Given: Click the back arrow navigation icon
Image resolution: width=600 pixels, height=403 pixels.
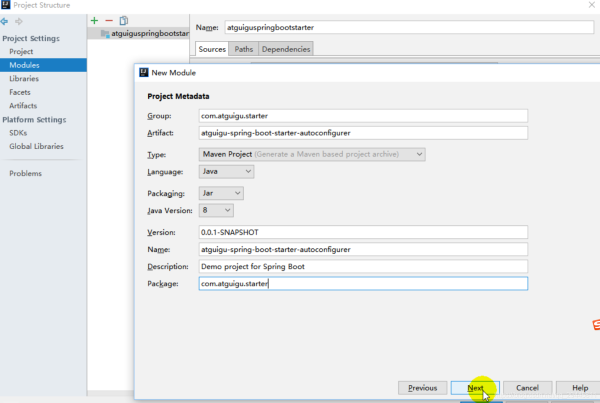Looking at the screenshot, I should point(4,21).
